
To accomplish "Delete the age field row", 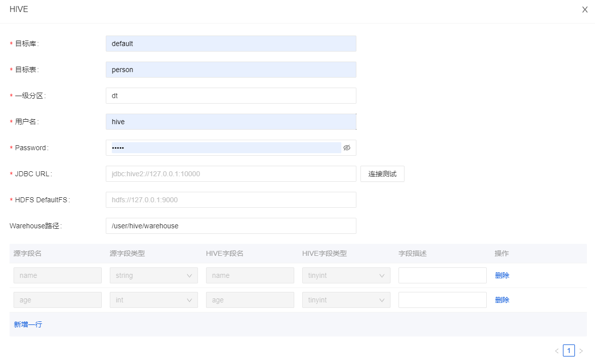I will (x=502, y=300).
